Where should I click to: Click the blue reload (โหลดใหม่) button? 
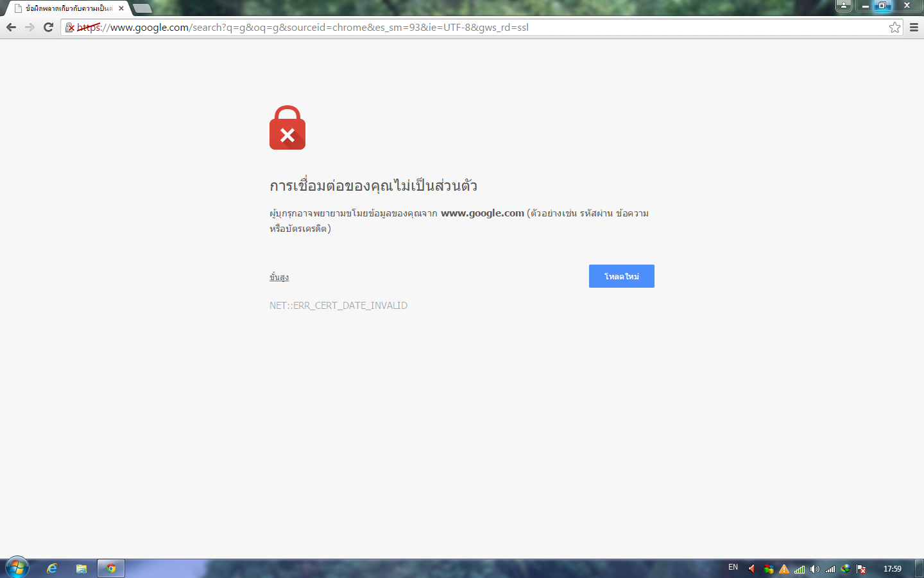[622, 276]
